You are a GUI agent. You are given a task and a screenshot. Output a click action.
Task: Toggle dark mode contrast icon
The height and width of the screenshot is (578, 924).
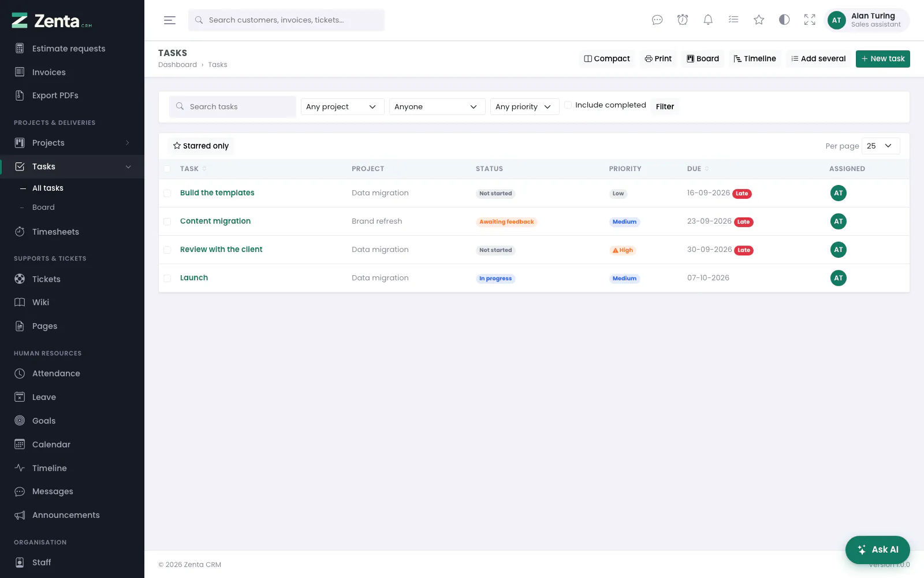click(784, 20)
